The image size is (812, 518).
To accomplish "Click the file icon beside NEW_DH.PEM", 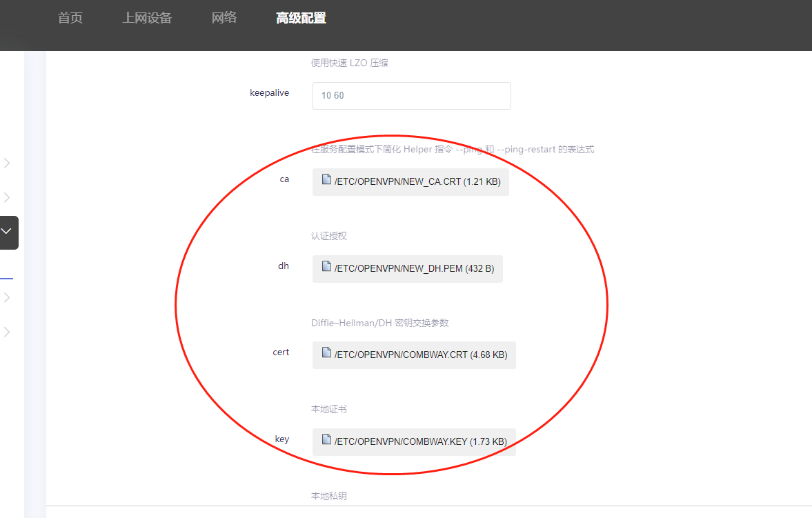I will 327,267.
